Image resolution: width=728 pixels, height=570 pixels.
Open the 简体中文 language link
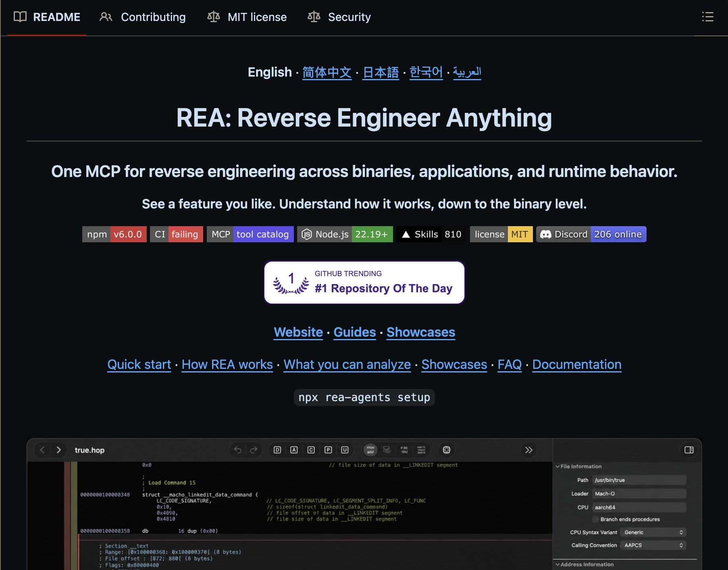(327, 72)
